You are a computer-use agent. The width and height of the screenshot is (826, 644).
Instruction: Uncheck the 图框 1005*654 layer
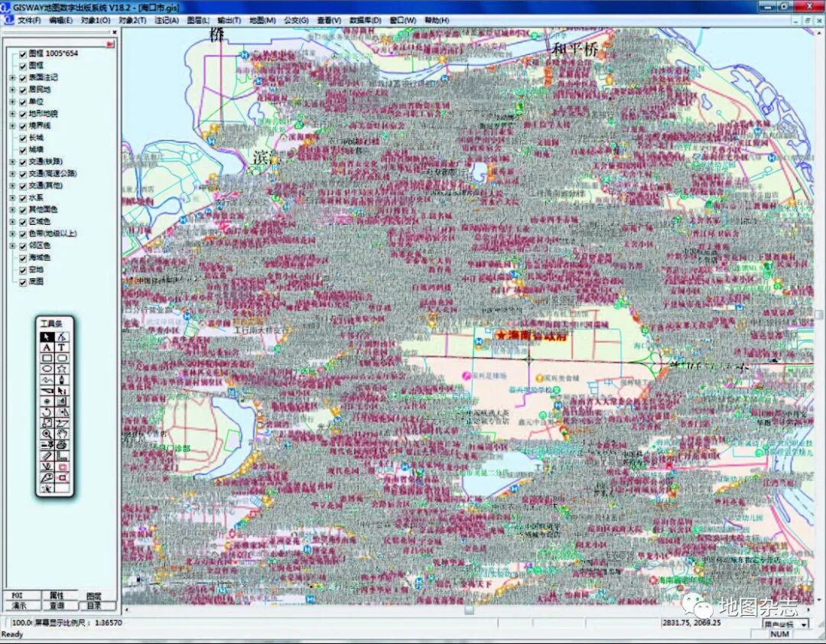pyautogui.click(x=23, y=54)
